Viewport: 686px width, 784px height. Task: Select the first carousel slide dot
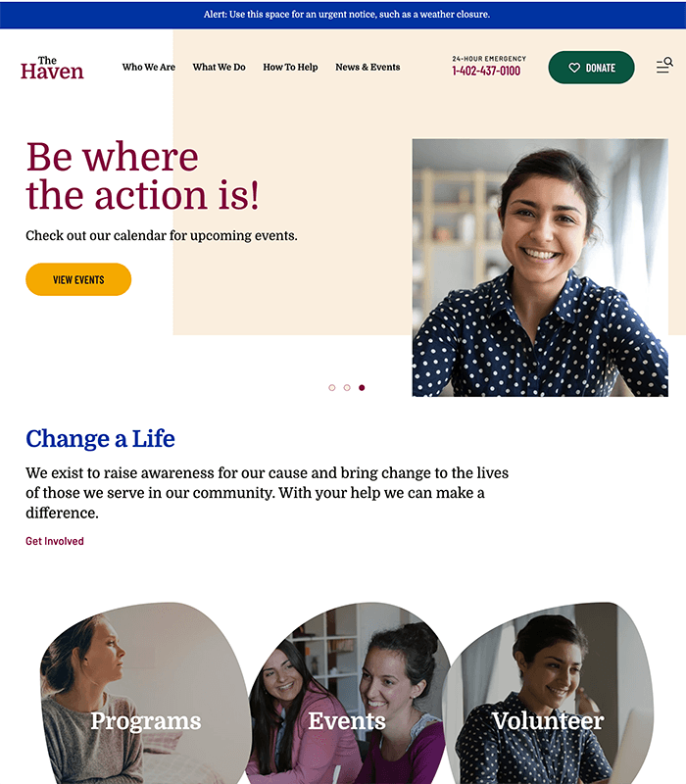(x=332, y=387)
